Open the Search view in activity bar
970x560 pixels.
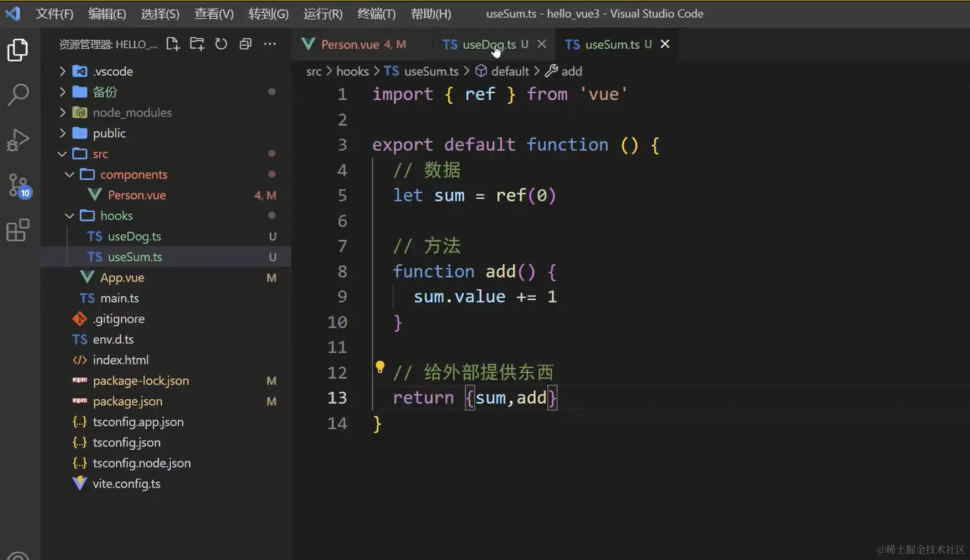coord(18,95)
